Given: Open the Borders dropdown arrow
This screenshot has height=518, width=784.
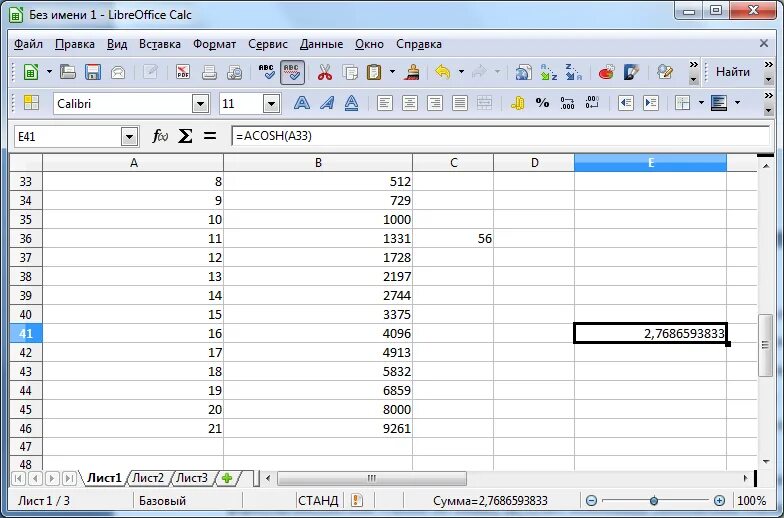Looking at the screenshot, I should 701,103.
